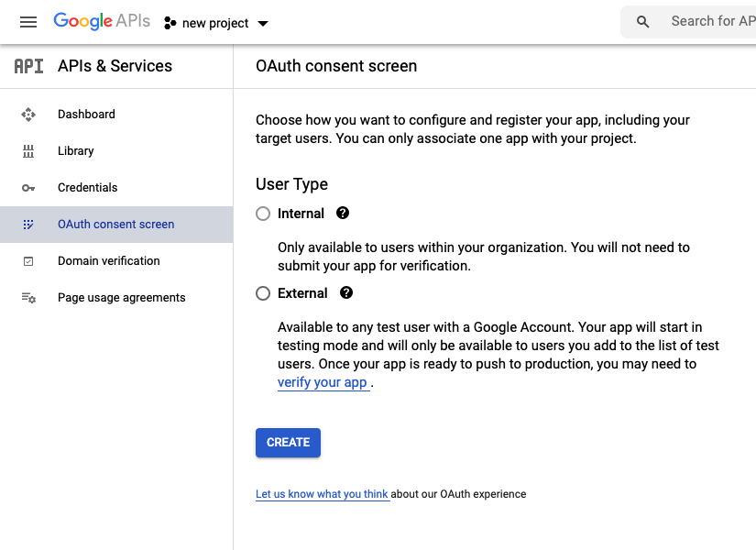Click the Page usage agreements icon
The image size is (756, 550).
click(x=28, y=298)
